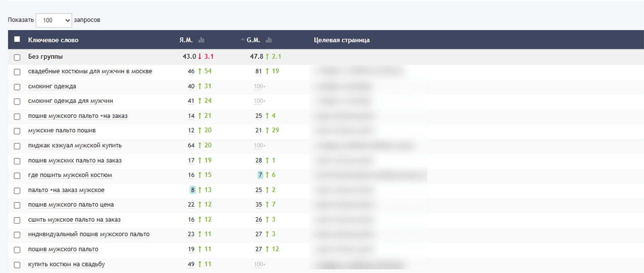Check the 'Без группы' row checkbox
This screenshot has height=273, width=644.
pyautogui.click(x=17, y=57)
